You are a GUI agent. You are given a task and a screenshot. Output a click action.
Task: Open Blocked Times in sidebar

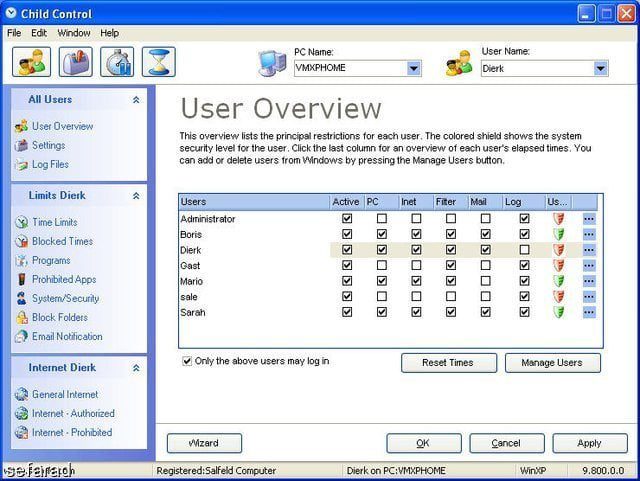tap(62, 241)
